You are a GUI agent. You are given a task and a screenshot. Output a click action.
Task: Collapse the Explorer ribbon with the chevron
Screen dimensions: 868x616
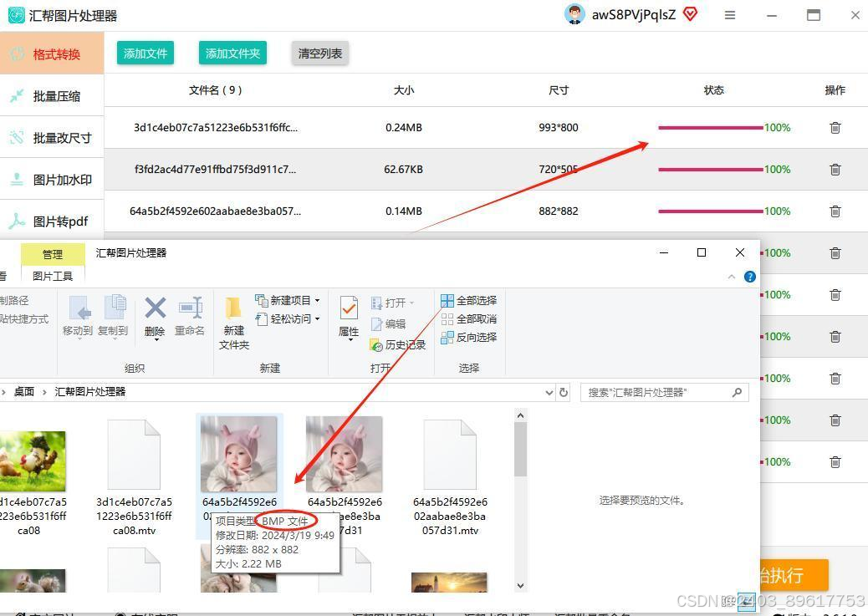732,276
